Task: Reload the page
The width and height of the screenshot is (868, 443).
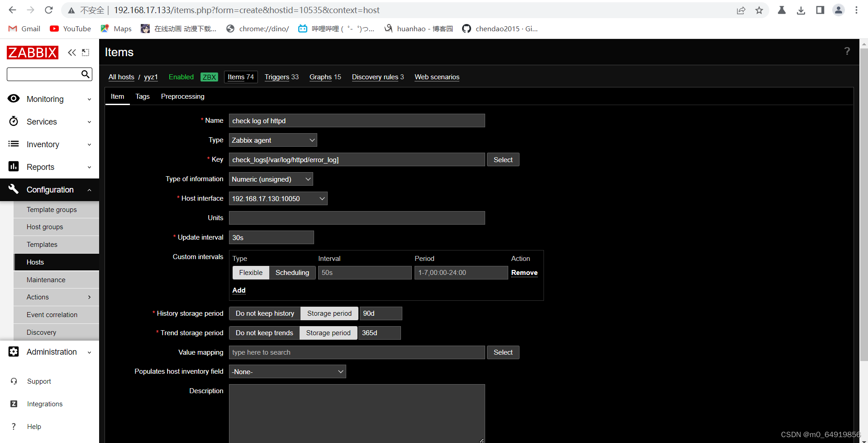Action: click(49, 10)
